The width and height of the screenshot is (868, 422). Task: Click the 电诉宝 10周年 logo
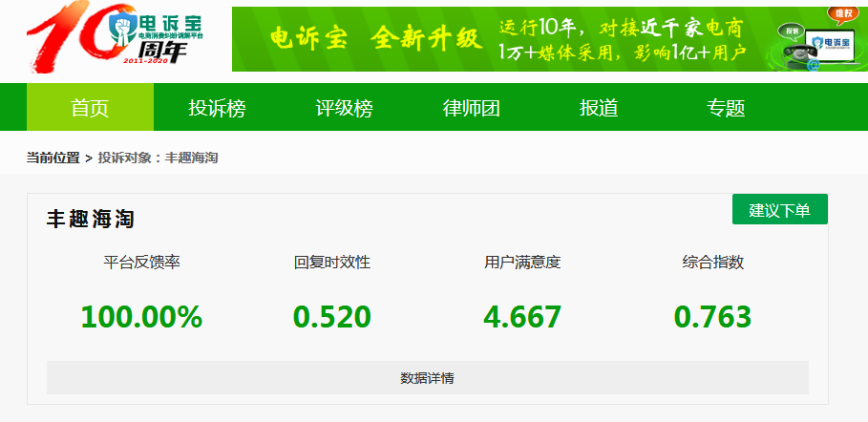115,36
